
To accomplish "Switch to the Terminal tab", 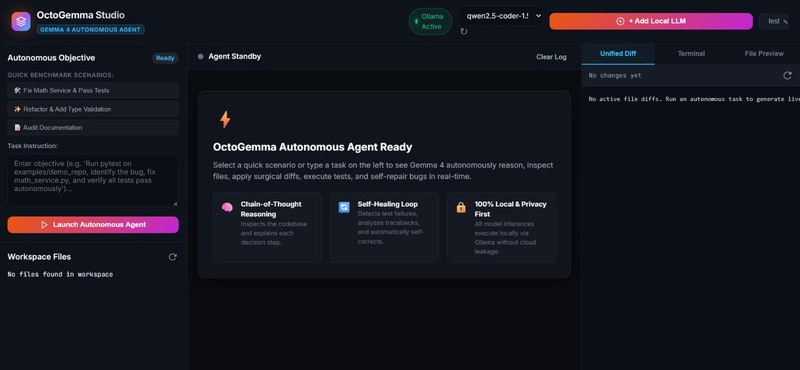I will click(x=691, y=54).
